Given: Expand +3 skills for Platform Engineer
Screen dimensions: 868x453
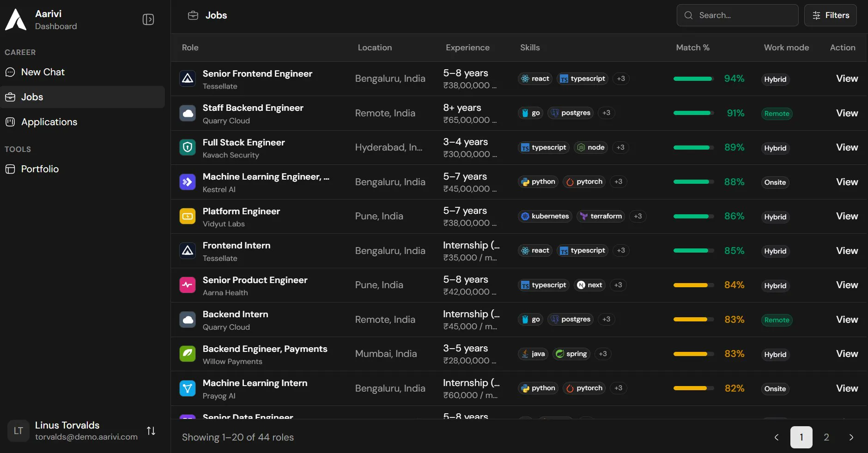Looking at the screenshot, I should pos(638,216).
